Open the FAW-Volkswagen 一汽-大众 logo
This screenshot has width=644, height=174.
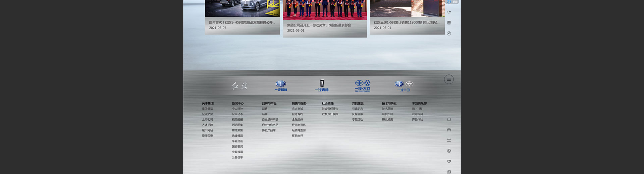[x=363, y=86]
